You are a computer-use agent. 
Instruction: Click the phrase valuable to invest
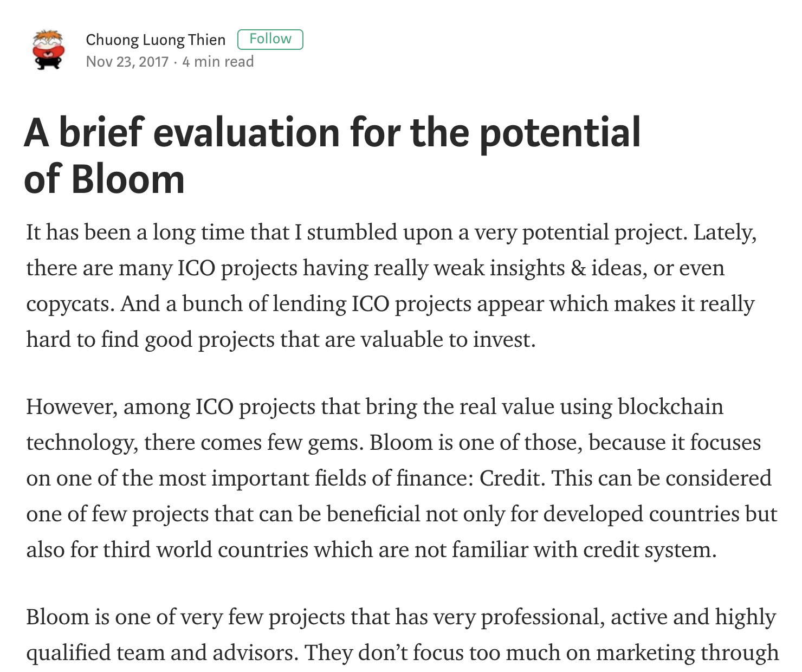click(x=448, y=339)
